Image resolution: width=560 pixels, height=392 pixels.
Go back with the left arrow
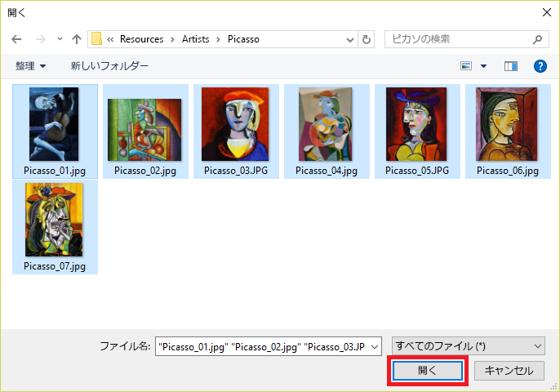tap(16, 39)
